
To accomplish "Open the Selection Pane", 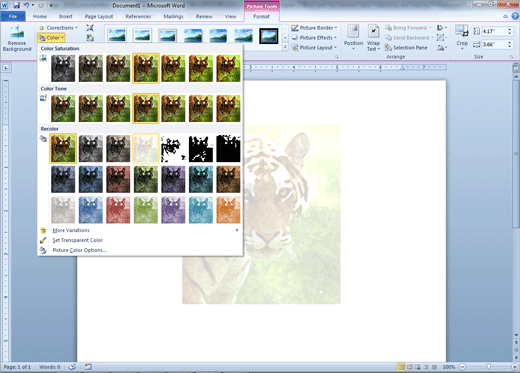I will click(x=406, y=48).
